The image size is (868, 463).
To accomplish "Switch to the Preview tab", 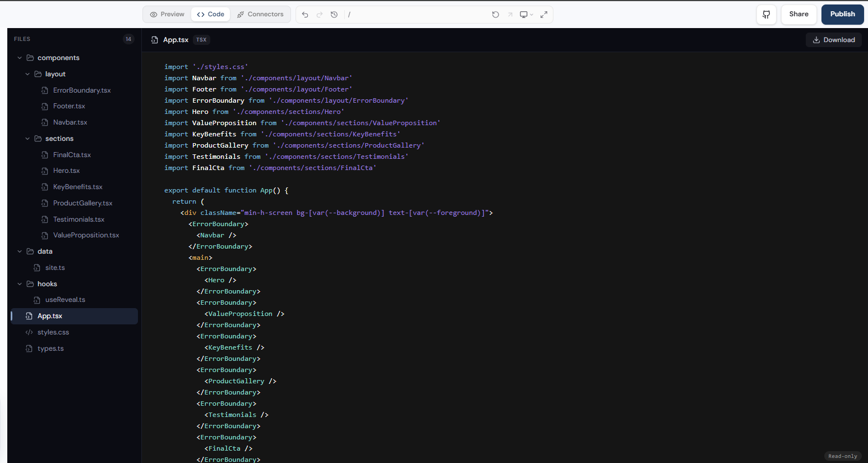I will (x=167, y=15).
